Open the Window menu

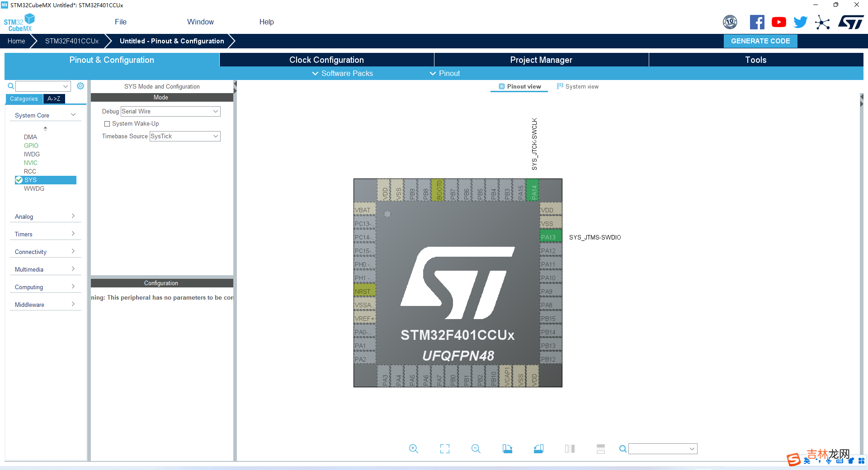pyautogui.click(x=200, y=22)
